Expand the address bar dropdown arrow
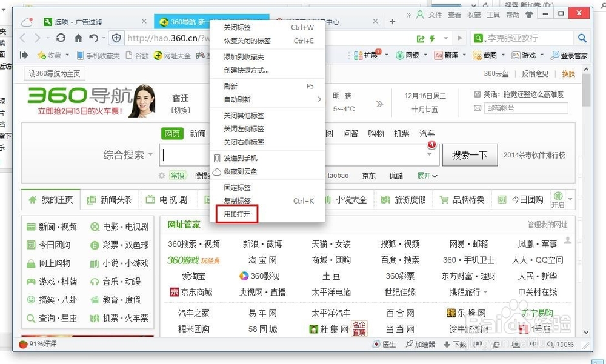The image size is (606, 364). pyautogui.click(x=445, y=38)
